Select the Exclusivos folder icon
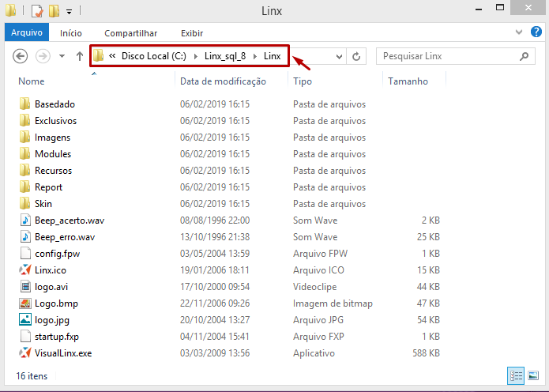The image size is (549, 392). coord(24,120)
